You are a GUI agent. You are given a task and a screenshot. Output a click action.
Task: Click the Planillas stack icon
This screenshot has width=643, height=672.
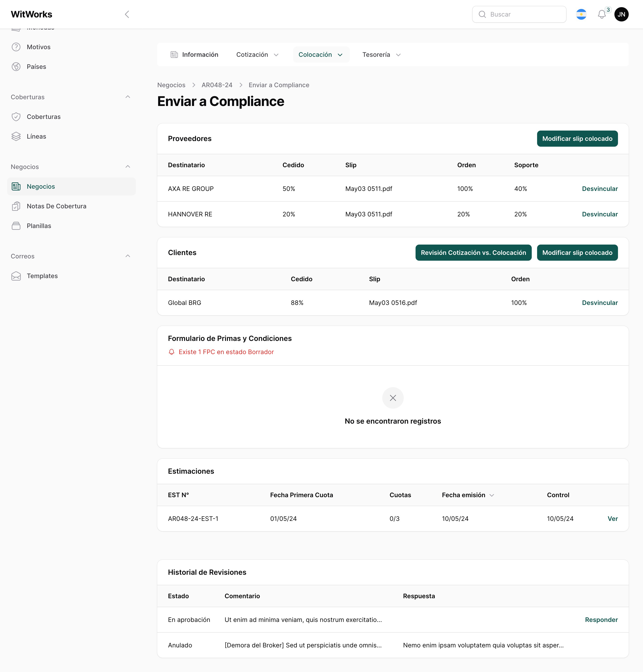pyautogui.click(x=16, y=226)
